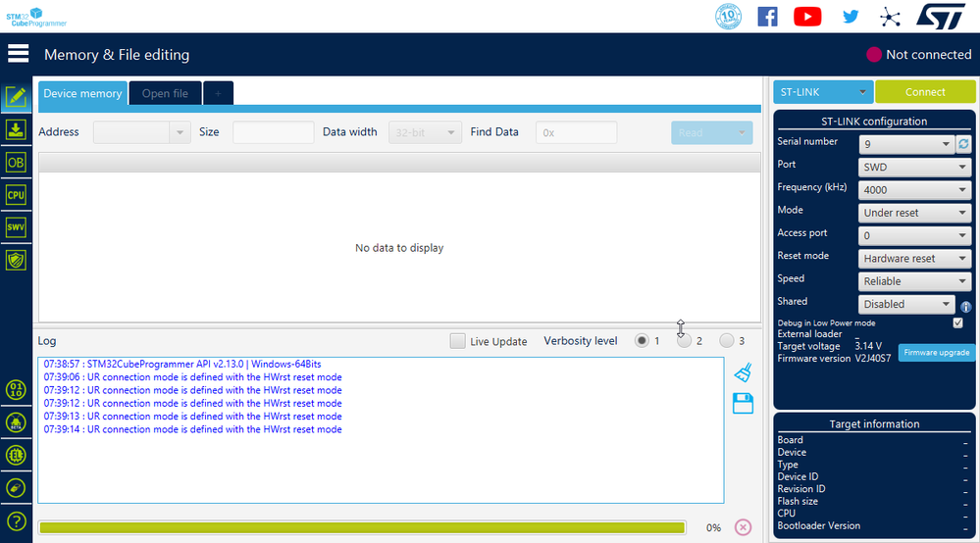Open the hamburger main menu

(x=18, y=54)
